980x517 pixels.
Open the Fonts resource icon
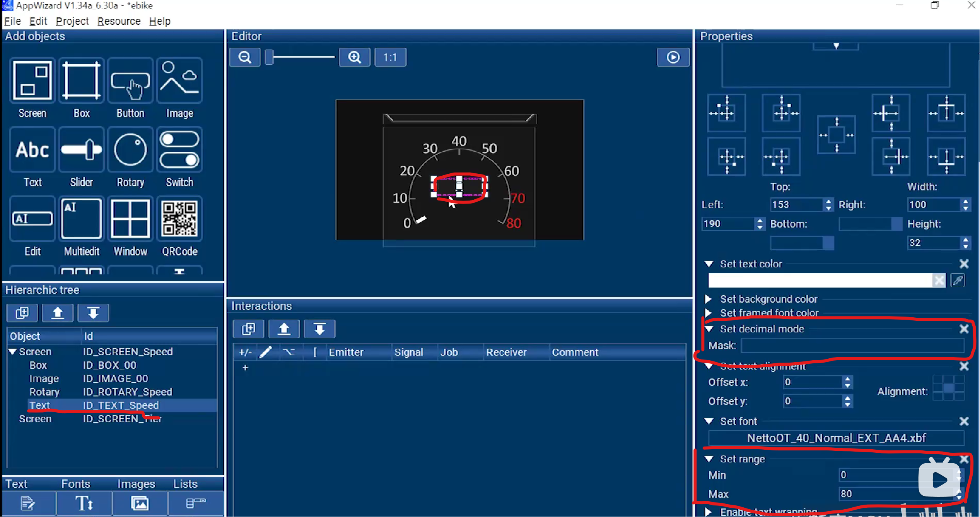[84, 503]
